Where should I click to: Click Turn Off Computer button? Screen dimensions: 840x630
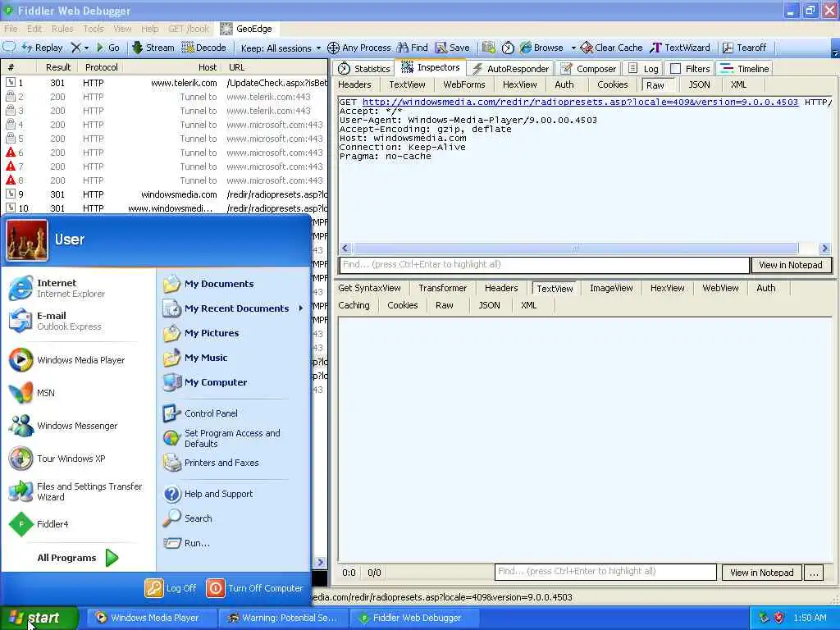tap(254, 588)
